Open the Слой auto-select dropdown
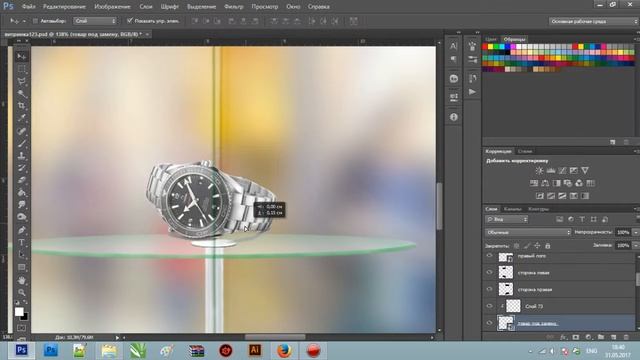 (x=95, y=21)
